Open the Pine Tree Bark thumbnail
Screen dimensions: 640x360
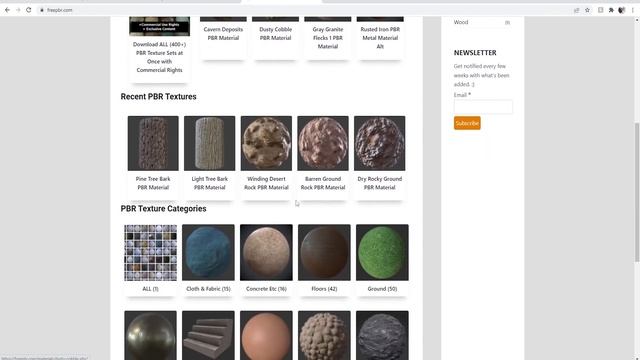(153, 143)
